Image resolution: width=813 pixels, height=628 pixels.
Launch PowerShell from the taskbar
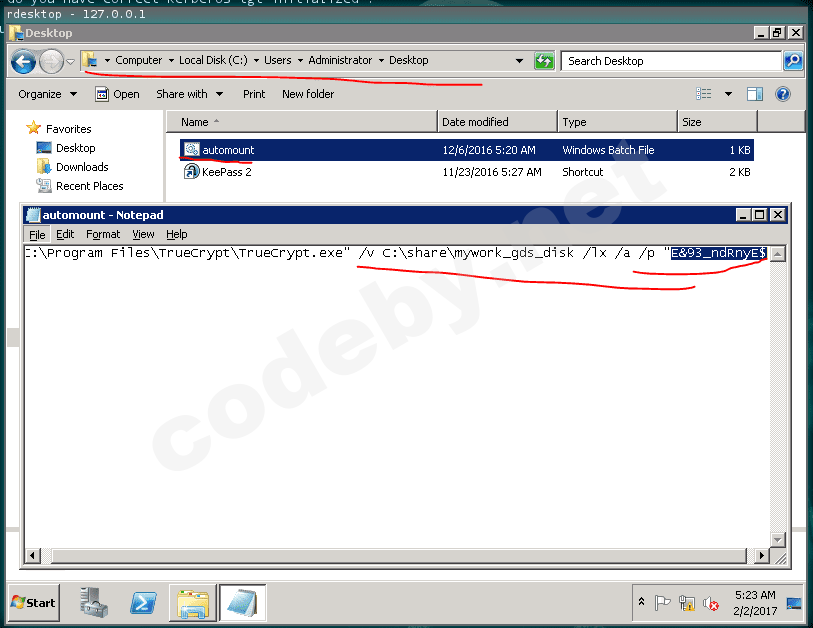coord(143,603)
